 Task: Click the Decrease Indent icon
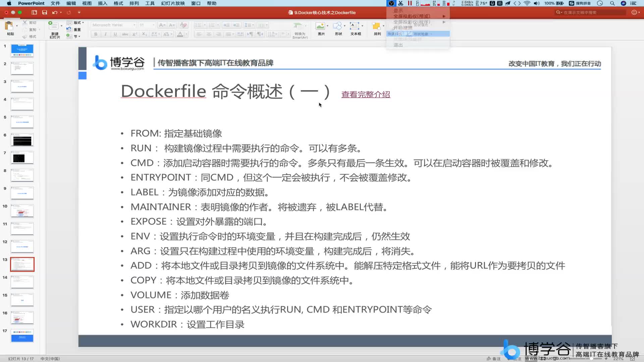pyautogui.click(x=227, y=25)
